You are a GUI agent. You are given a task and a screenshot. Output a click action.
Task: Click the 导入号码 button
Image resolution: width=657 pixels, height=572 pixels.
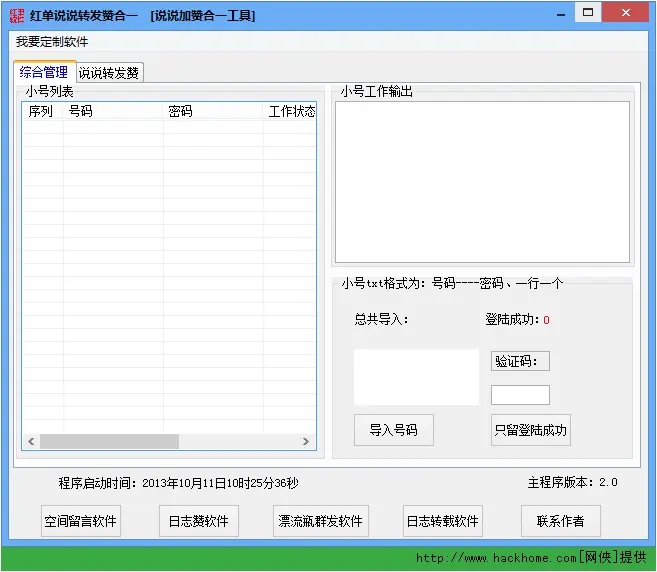click(x=394, y=430)
